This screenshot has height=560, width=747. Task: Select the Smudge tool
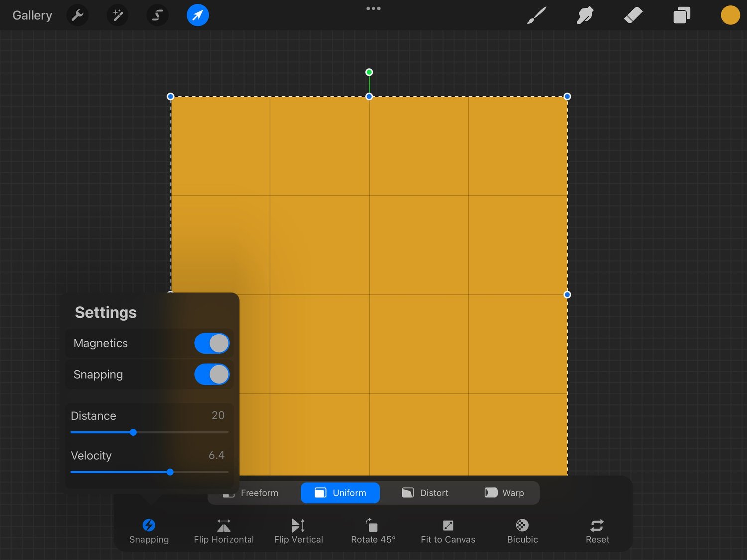point(585,15)
